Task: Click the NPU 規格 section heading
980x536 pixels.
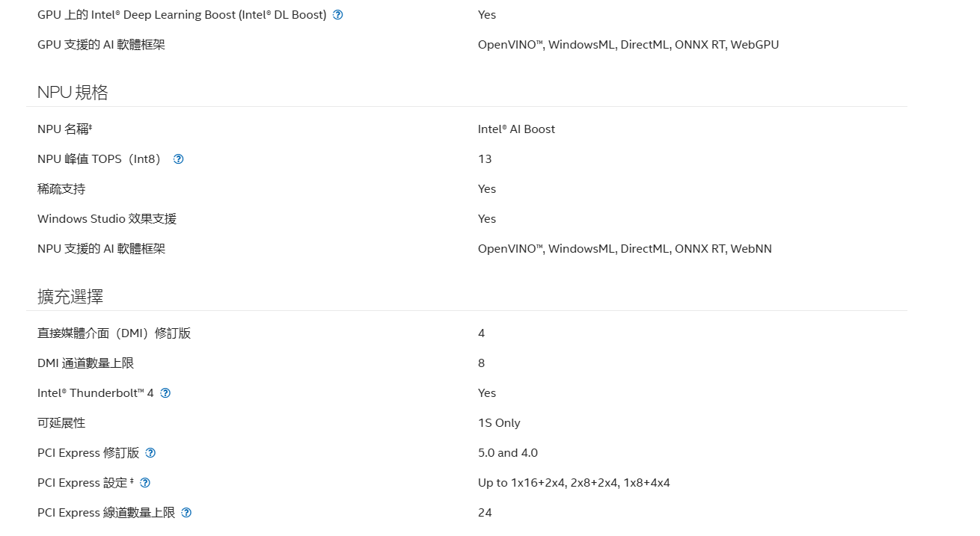Action: coord(73,93)
